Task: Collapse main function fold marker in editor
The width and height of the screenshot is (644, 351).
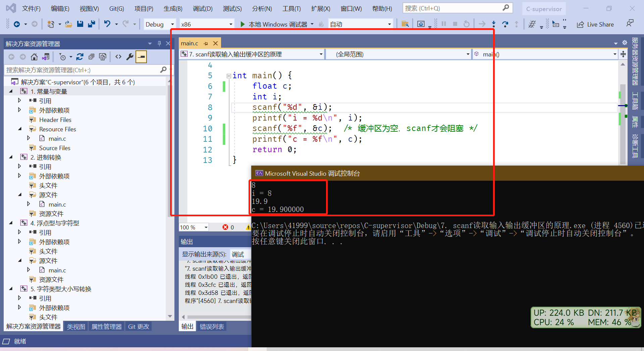Action: tap(228, 76)
